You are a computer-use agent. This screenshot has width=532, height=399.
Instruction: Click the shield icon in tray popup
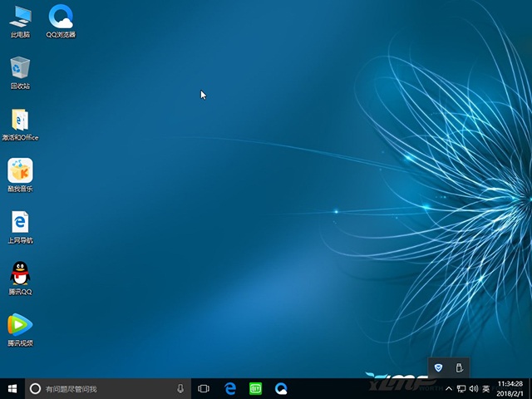click(438, 367)
